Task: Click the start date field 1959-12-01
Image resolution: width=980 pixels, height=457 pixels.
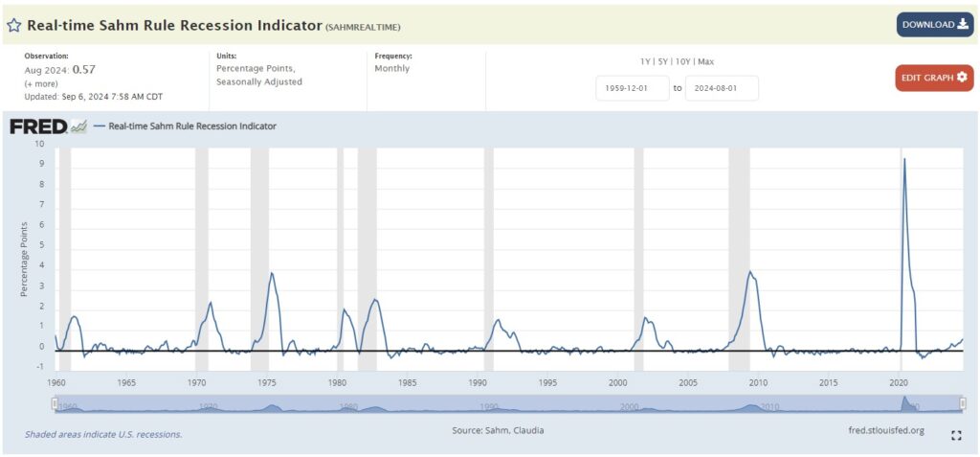Action: coord(632,88)
